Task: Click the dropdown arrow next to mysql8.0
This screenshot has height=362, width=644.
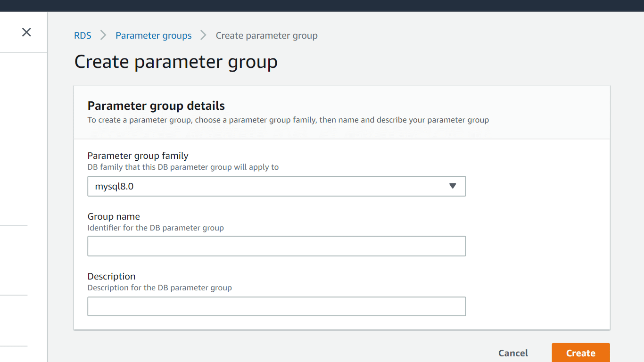Action: [x=453, y=186]
